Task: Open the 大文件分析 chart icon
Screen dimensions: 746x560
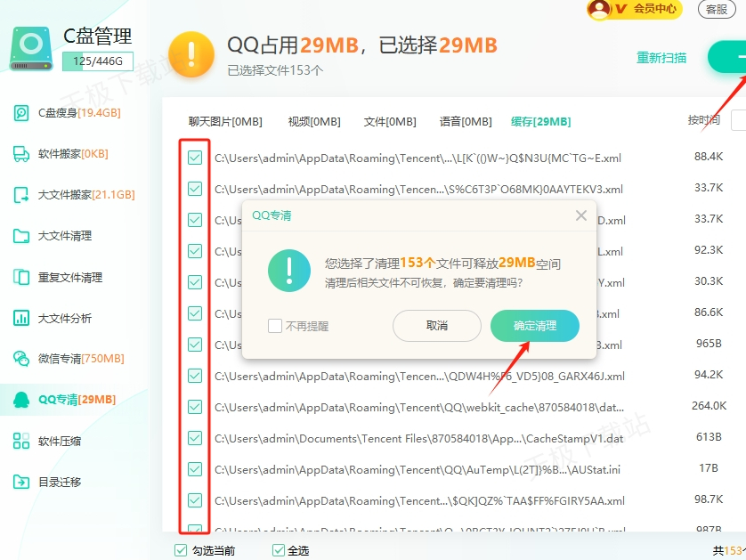Action: tap(21, 318)
